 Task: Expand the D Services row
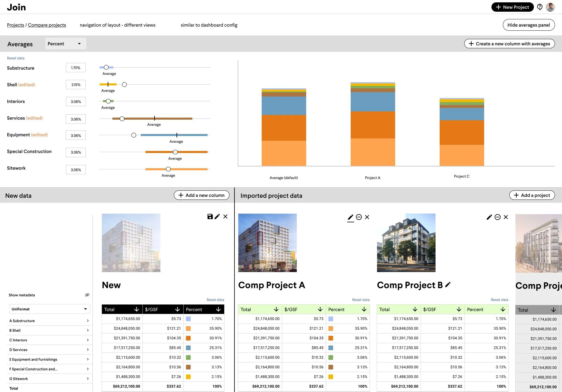pos(49,350)
